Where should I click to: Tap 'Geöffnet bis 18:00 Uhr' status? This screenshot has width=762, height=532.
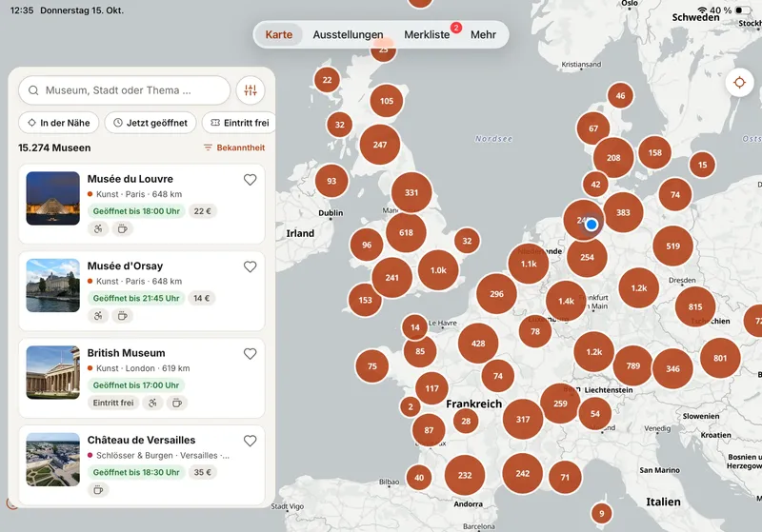click(x=136, y=211)
